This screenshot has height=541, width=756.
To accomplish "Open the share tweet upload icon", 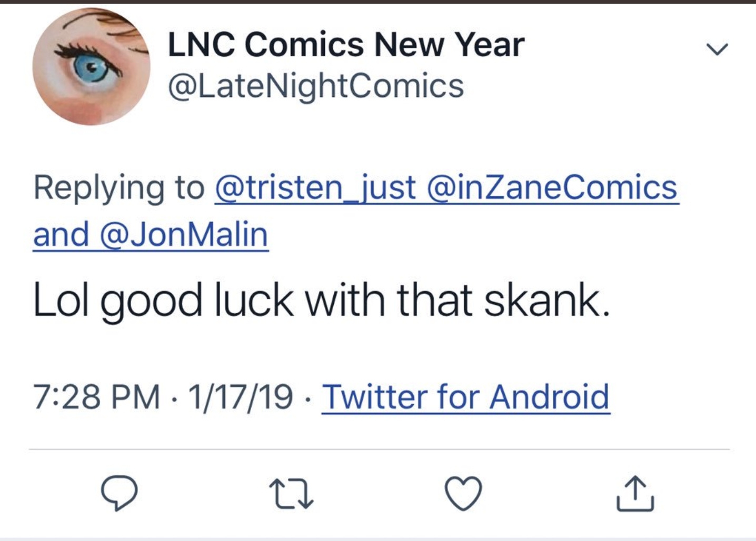I will (x=635, y=494).
